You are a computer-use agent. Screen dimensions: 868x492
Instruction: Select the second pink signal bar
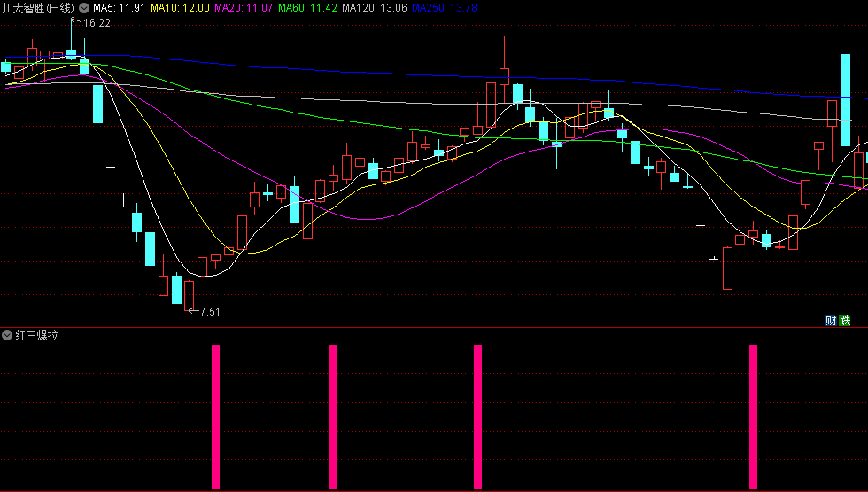click(x=333, y=418)
